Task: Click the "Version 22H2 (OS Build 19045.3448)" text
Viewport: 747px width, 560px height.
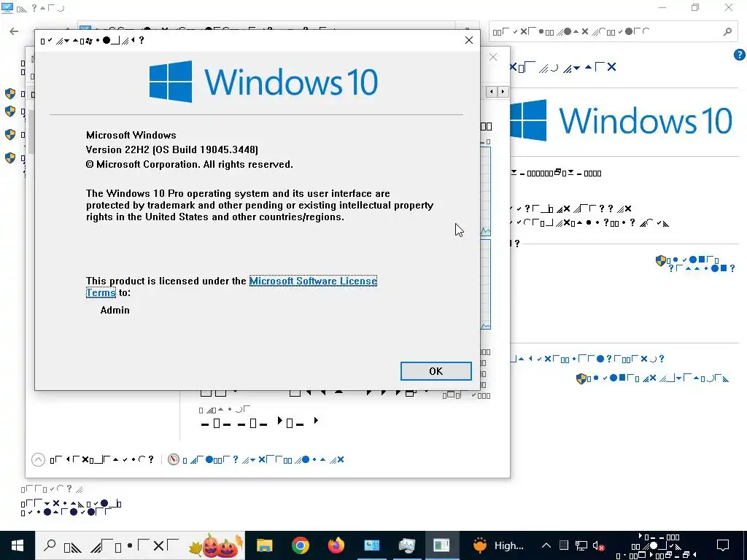Action: (x=172, y=149)
